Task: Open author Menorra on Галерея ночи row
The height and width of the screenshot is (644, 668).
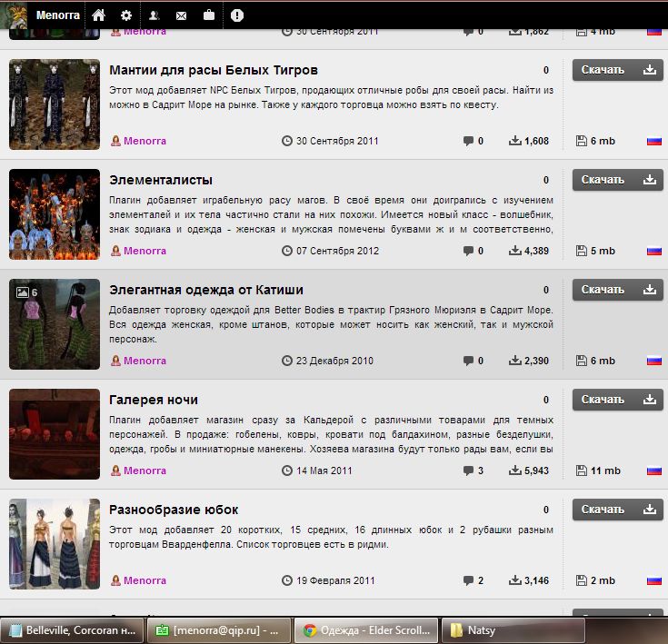Action: (145, 471)
